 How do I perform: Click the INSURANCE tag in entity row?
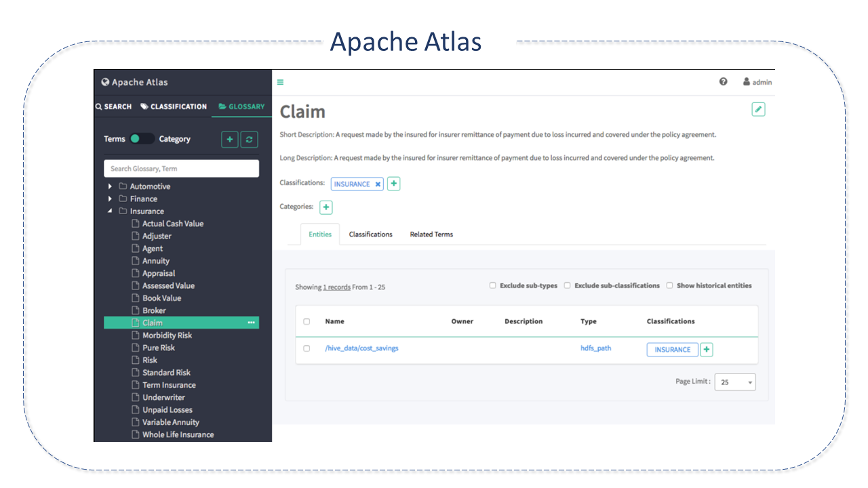673,350
